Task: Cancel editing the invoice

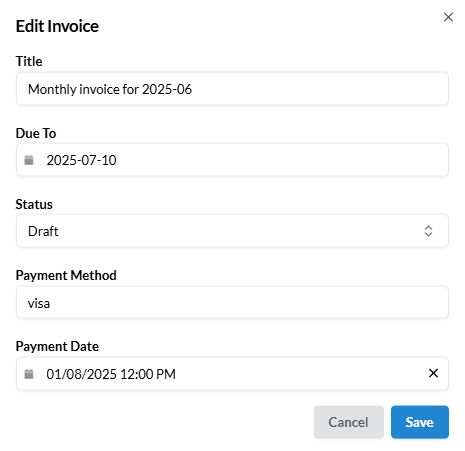Action: click(x=349, y=422)
